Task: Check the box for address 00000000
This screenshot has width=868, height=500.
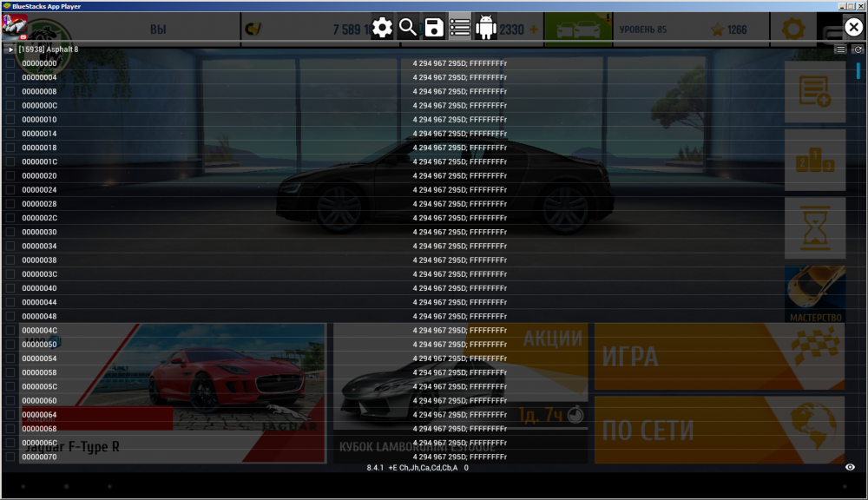Action: [x=10, y=63]
